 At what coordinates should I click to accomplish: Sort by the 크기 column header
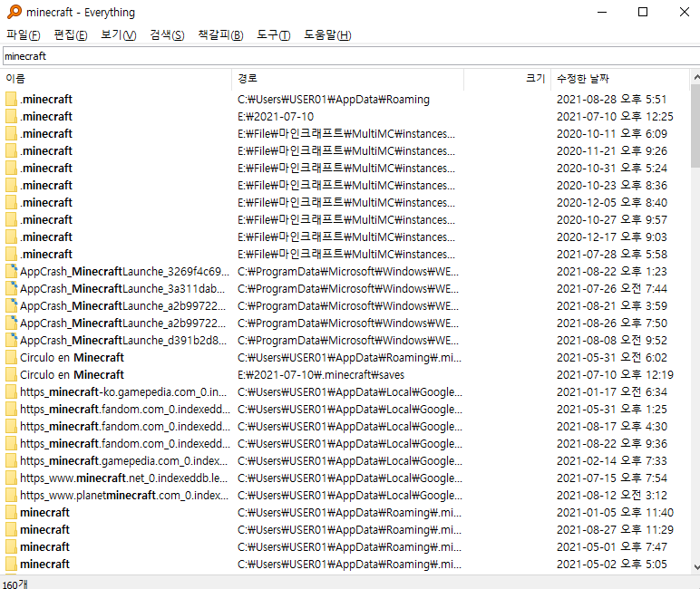click(x=507, y=79)
